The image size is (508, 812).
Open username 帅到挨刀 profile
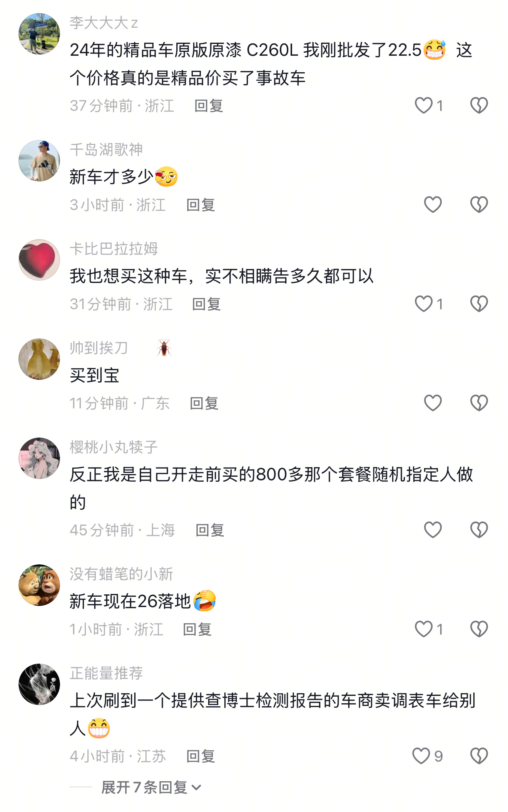pos(99,348)
